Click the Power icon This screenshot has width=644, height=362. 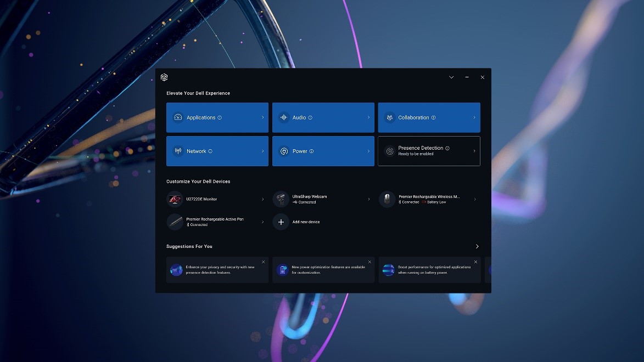284,151
